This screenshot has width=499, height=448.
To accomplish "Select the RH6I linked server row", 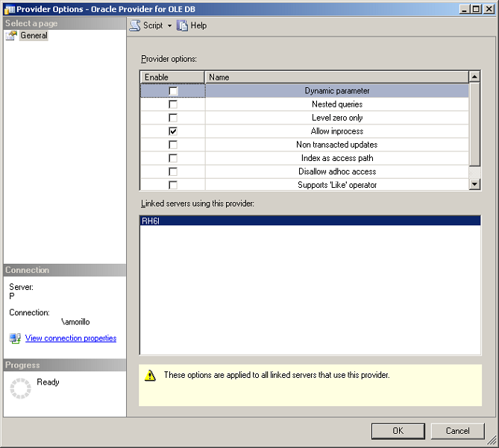I will tap(310, 221).
